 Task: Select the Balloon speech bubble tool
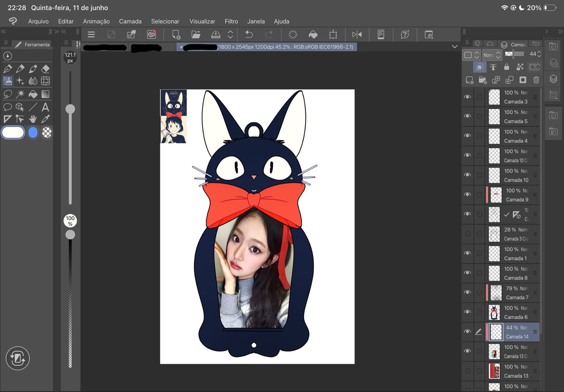pyautogui.click(x=8, y=107)
